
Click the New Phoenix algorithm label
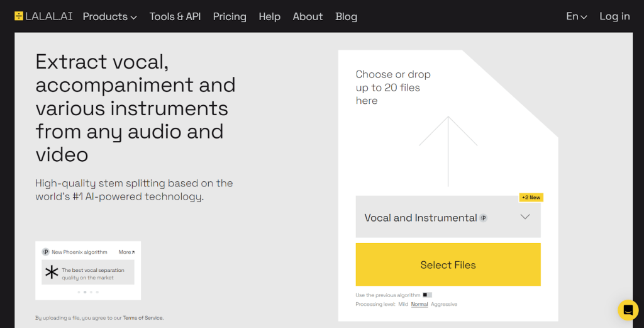click(79, 252)
